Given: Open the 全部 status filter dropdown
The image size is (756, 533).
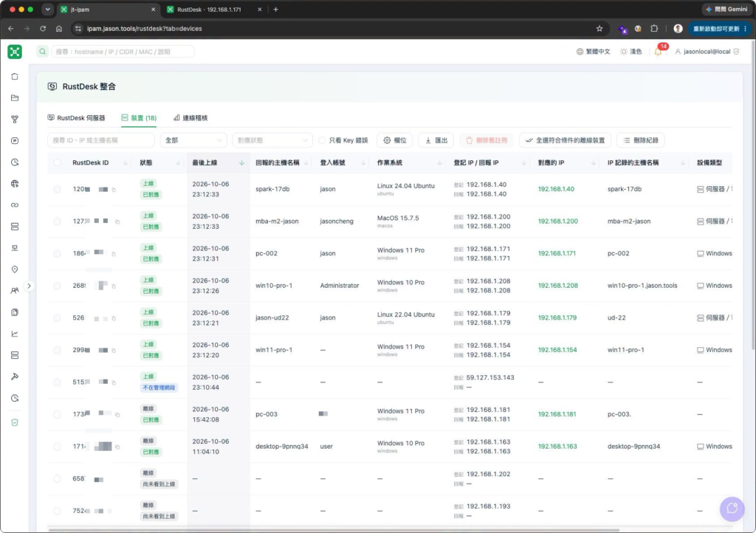Looking at the screenshot, I should pyautogui.click(x=193, y=140).
